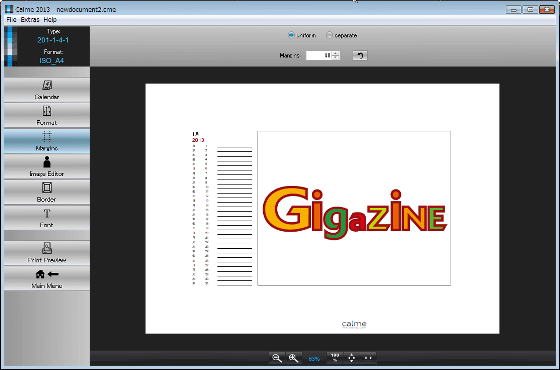The image size is (560, 370).
Task: Open the Border section in sidebar
Action: coord(47,192)
